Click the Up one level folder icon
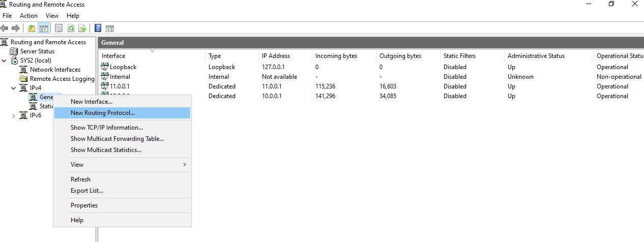Image resolution: width=644 pixels, height=242 pixels. click(x=32, y=28)
